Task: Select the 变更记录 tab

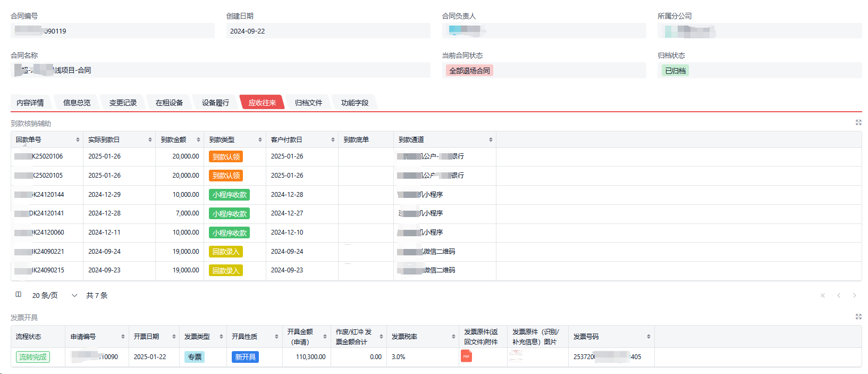Action: 123,103
